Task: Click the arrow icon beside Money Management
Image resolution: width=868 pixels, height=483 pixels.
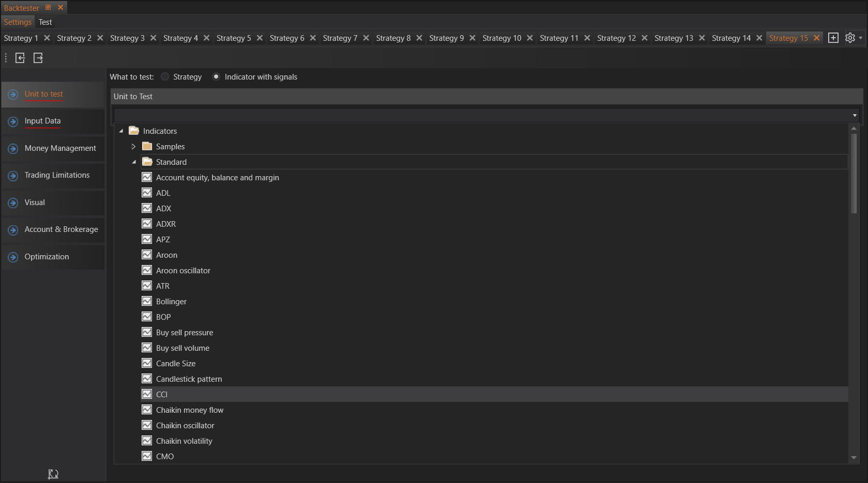Action: point(13,149)
